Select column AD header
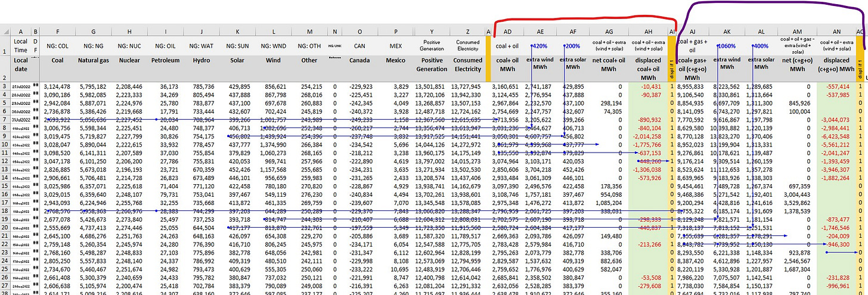Screen dimensions: 868x295 [508, 32]
